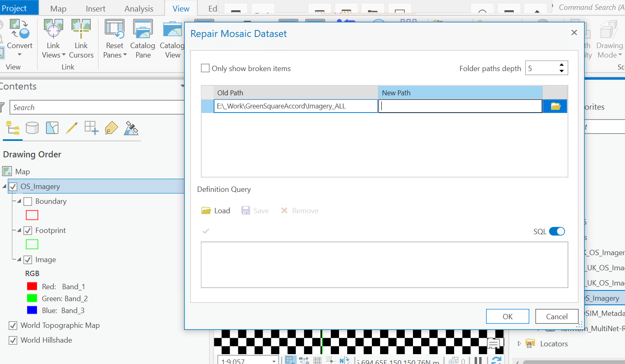Check the Boundary layer visibility
The image size is (625, 364).
coord(28,201)
